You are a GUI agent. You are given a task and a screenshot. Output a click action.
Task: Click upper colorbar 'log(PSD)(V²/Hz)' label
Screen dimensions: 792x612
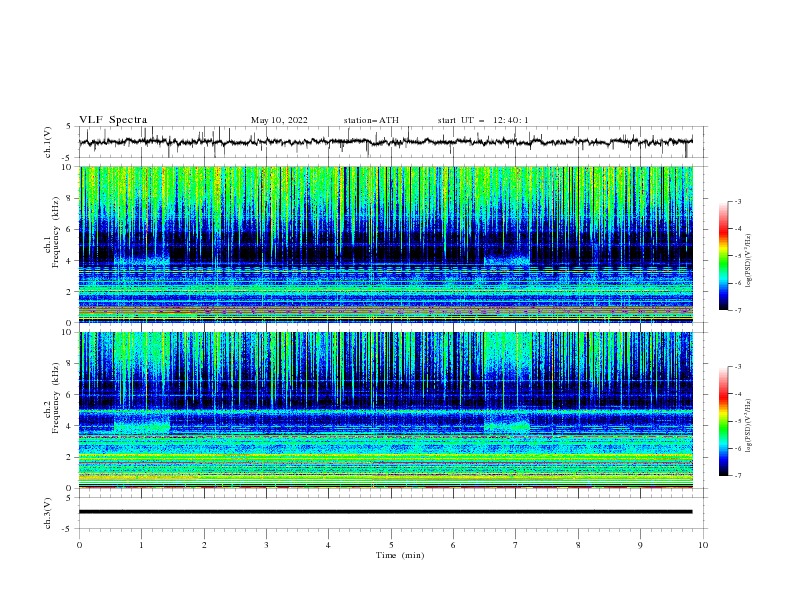(x=749, y=261)
